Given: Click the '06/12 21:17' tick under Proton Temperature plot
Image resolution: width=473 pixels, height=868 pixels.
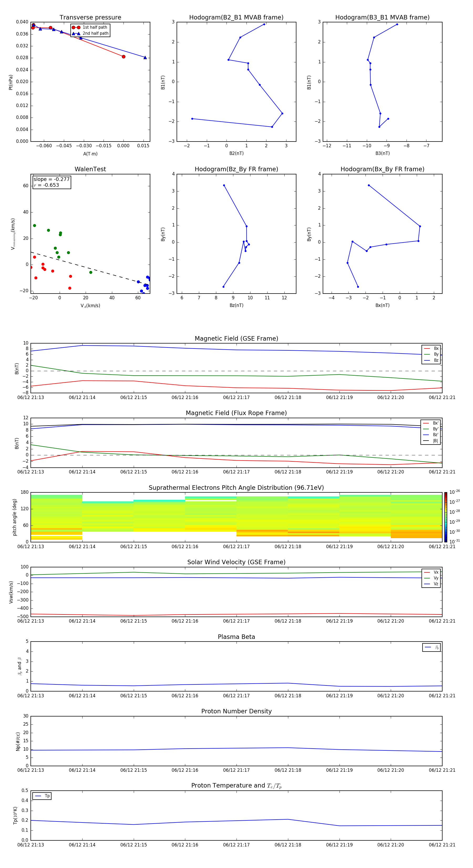Looking at the screenshot, I should [236, 845].
